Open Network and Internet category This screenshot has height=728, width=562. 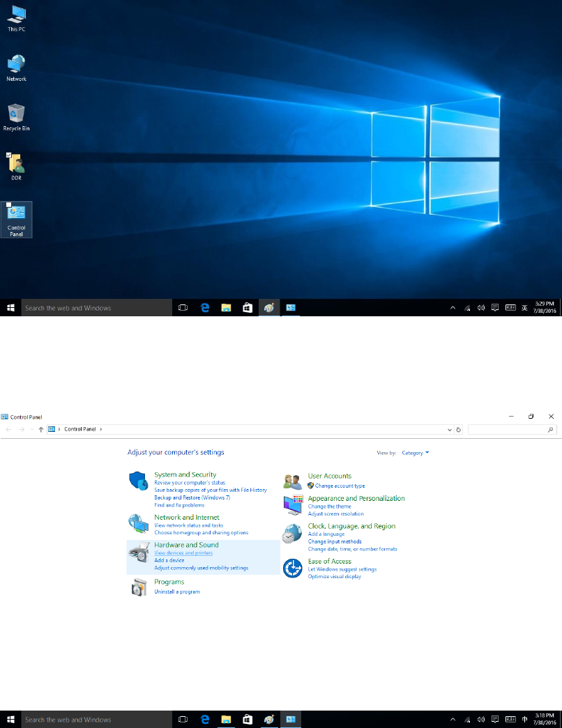187,517
